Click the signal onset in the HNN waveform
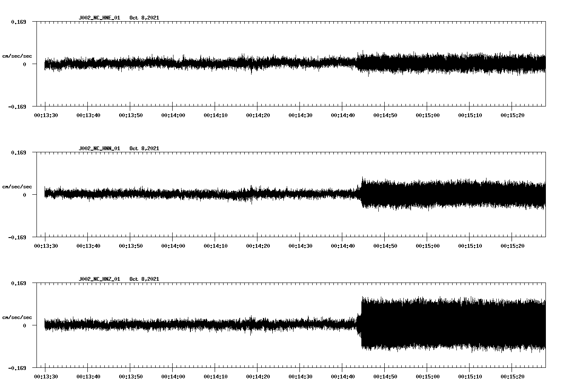This screenshot has height=392, width=576. [x=361, y=193]
